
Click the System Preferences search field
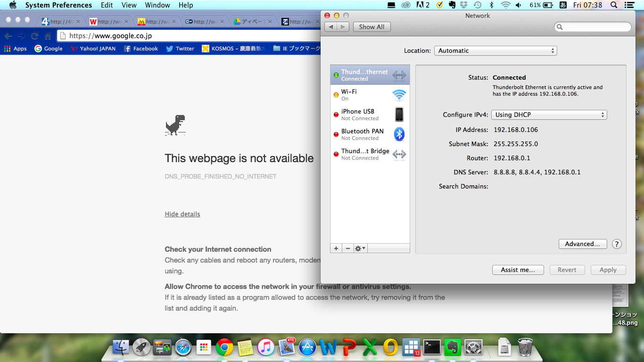tap(593, 27)
